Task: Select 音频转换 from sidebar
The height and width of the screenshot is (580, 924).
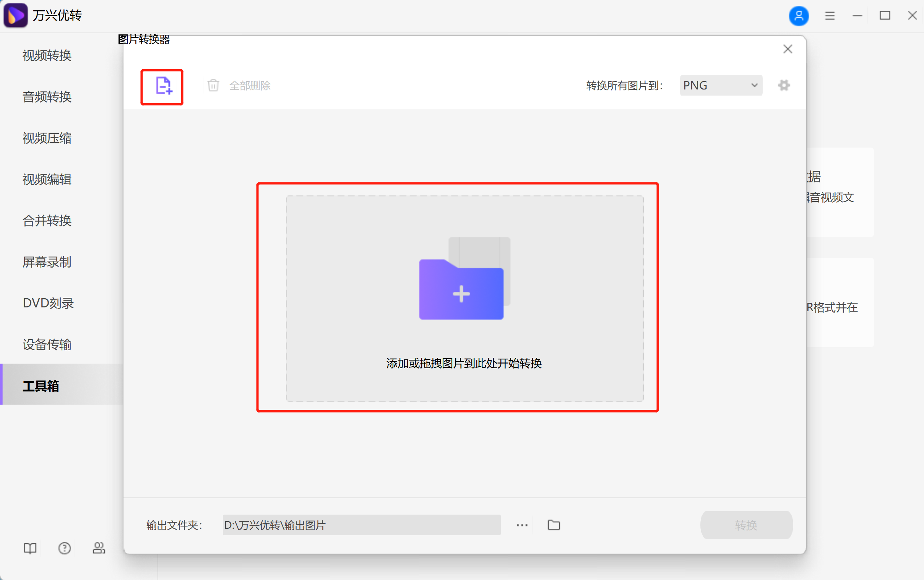Action: pos(47,97)
